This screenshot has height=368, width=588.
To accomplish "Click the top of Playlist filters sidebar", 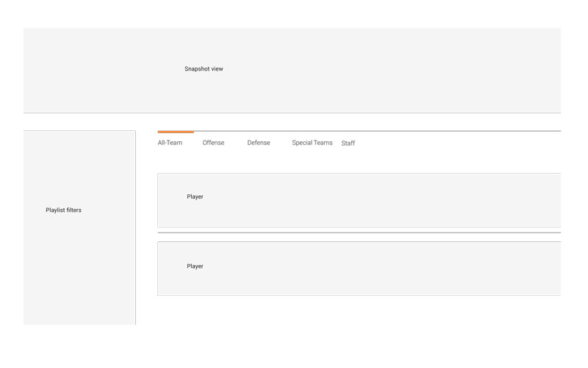I will pyautogui.click(x=79, y=144).
